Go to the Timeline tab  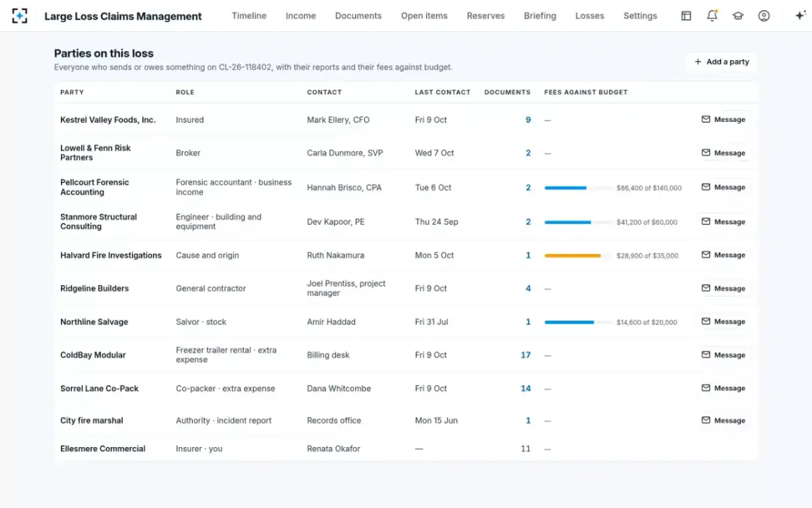click(249, 16)
